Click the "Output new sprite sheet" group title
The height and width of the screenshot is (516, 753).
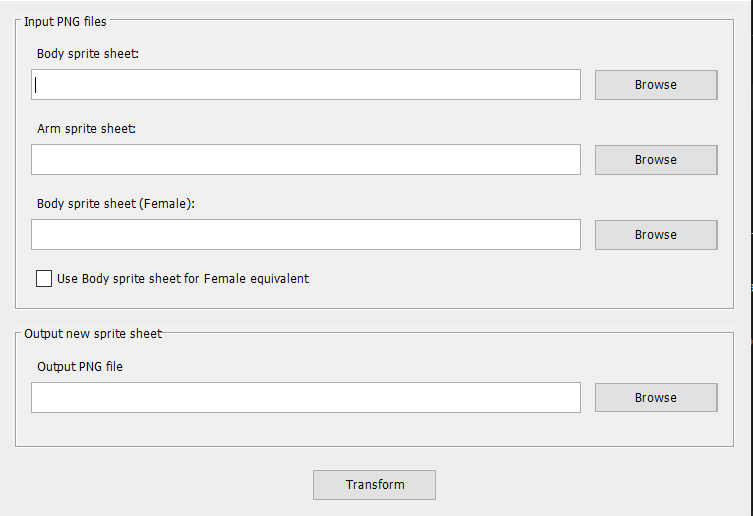93,334
